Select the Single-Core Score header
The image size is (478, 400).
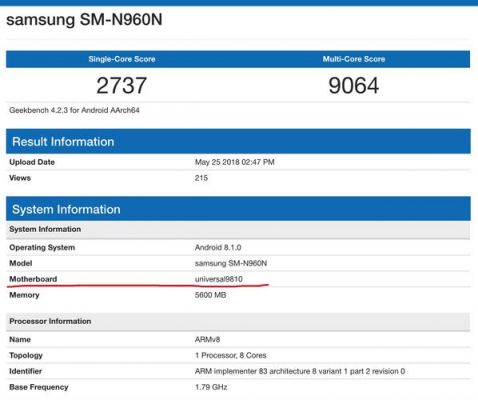(122, 59)
